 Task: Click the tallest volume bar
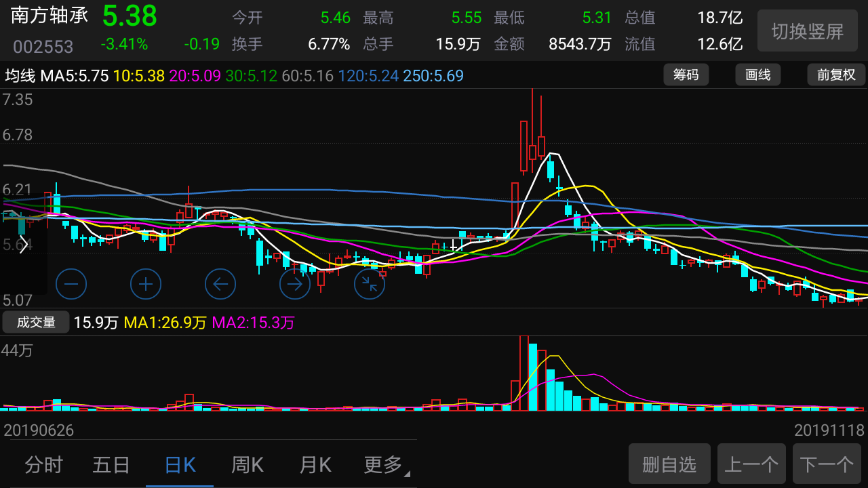coord(524,373)
